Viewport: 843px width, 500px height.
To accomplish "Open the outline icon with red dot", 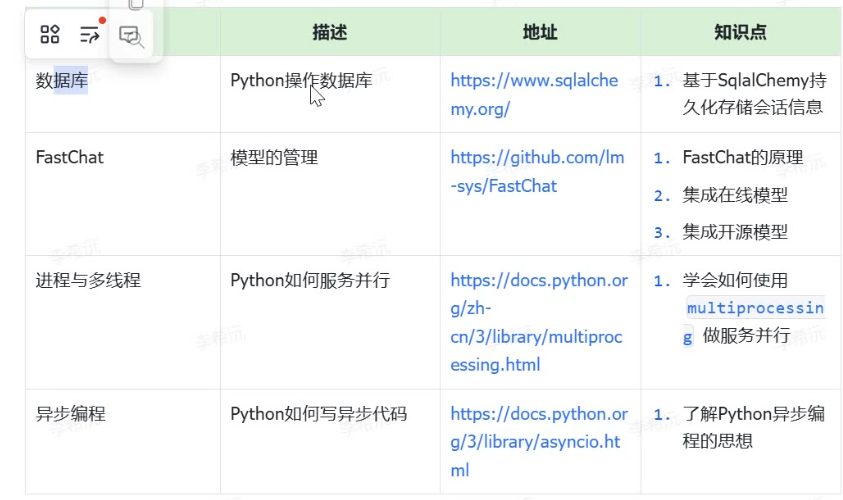I will click(x=91, y=35).
